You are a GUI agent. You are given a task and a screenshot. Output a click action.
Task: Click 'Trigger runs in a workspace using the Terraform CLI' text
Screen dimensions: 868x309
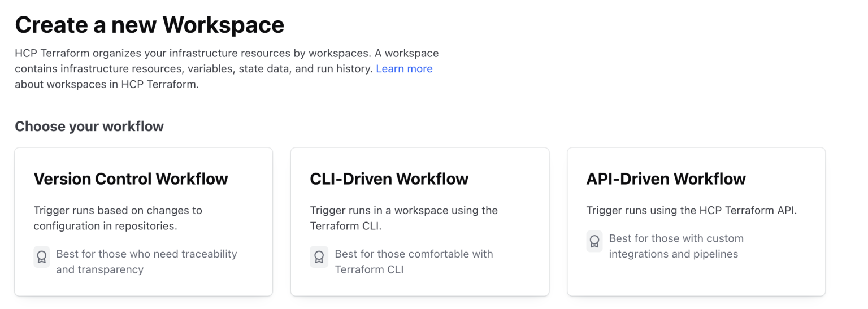pyautogui.click(x=404, y=218)
